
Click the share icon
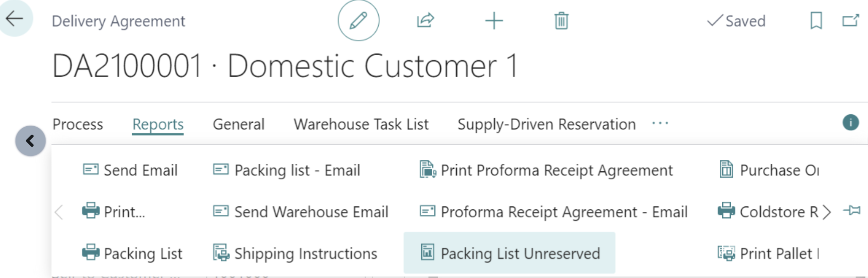click(425, 21)
